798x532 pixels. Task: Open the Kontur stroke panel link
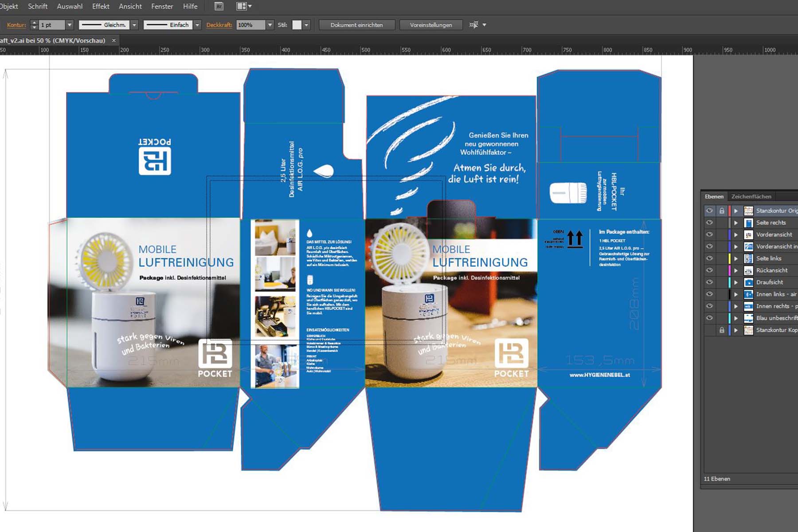click(x=16, y=25)
